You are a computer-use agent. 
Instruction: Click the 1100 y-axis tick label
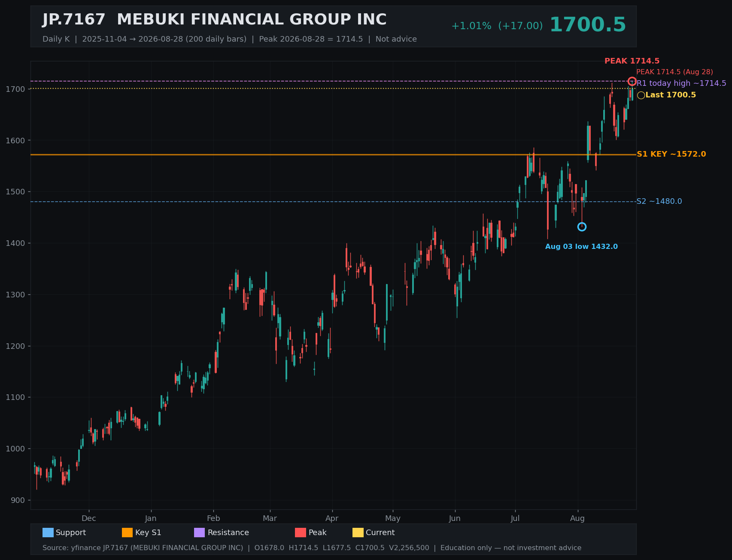16,397
